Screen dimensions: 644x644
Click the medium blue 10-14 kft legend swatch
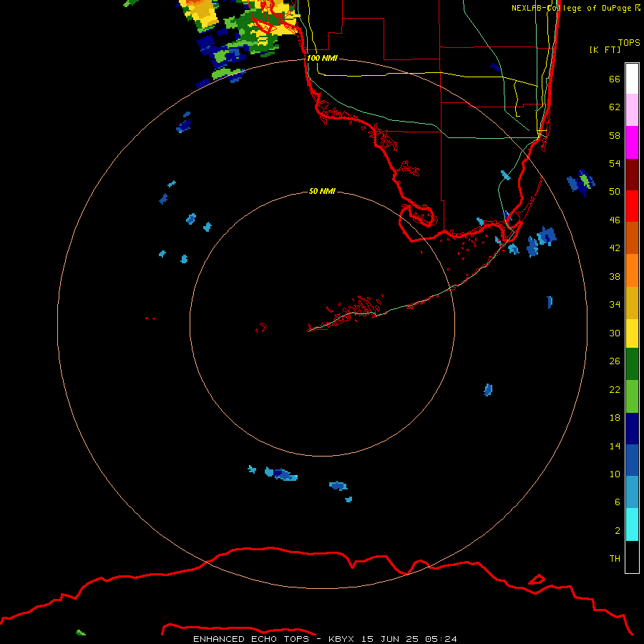click(x=632, y=460)
